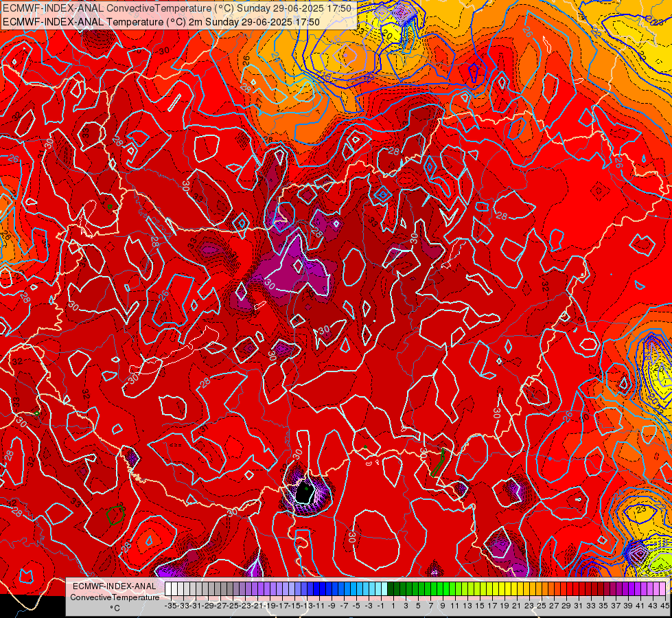
Task: Click the '41' legend scale value
Action: click(641, 606)
